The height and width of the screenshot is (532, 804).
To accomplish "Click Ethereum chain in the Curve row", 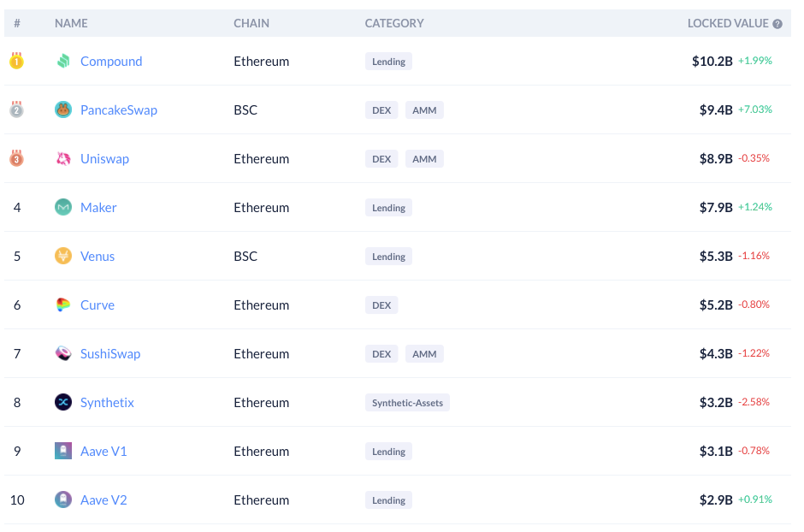I will tap(262, 305).
